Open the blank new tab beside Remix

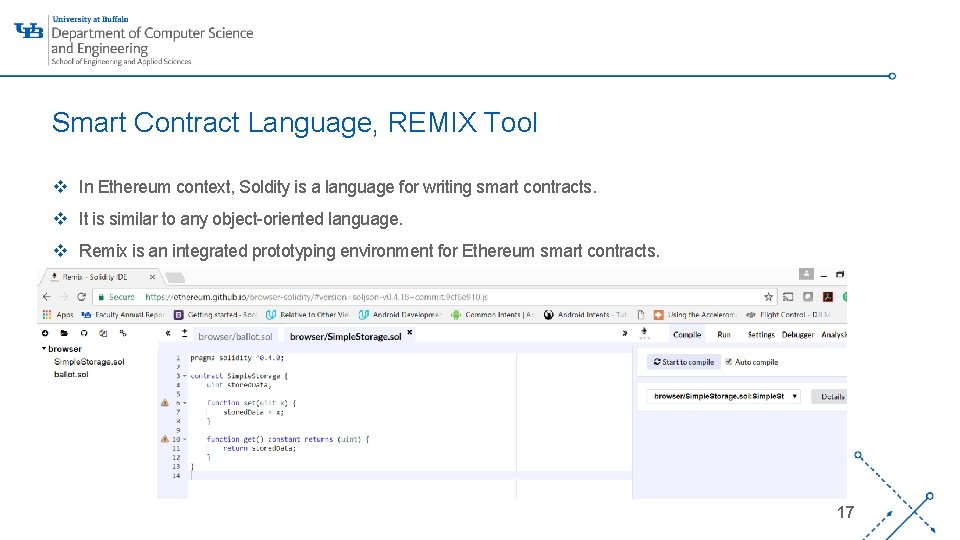pyautogui.click(x=175, y=277)
